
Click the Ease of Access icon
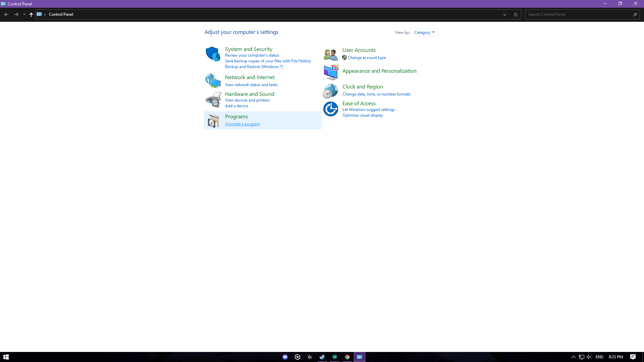point(330,109)
